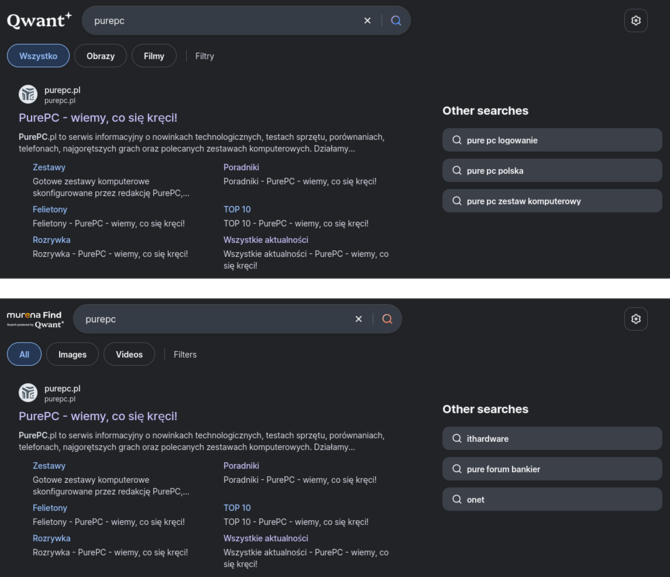Click the blue Qwant search magnifier icon

(396, 21)
